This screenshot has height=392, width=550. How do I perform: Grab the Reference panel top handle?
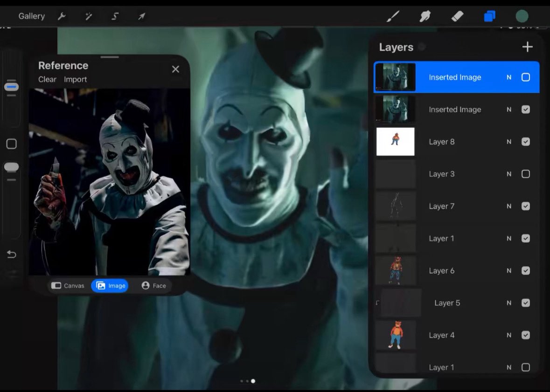tap(110, 57)
